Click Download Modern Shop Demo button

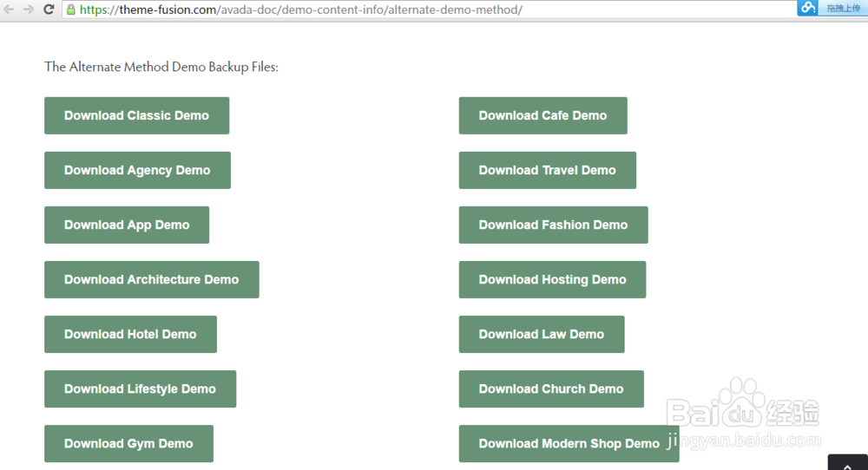click(x=569, y=443)
